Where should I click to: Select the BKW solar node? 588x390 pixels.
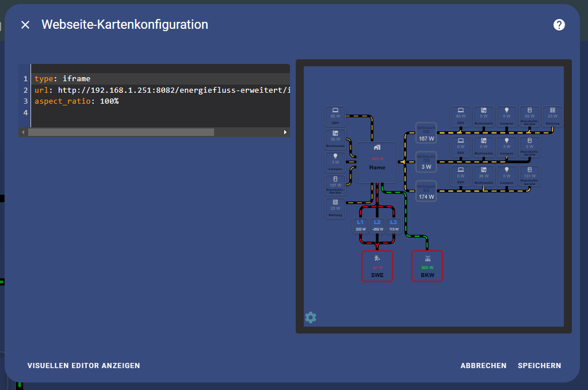[x=427, y=266]
